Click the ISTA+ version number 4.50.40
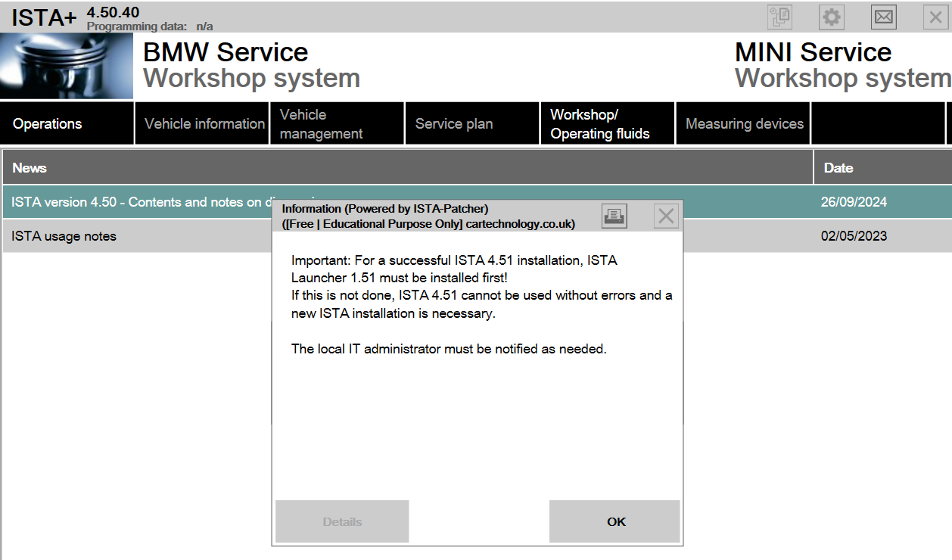952x560 pixels. (113, 12)
